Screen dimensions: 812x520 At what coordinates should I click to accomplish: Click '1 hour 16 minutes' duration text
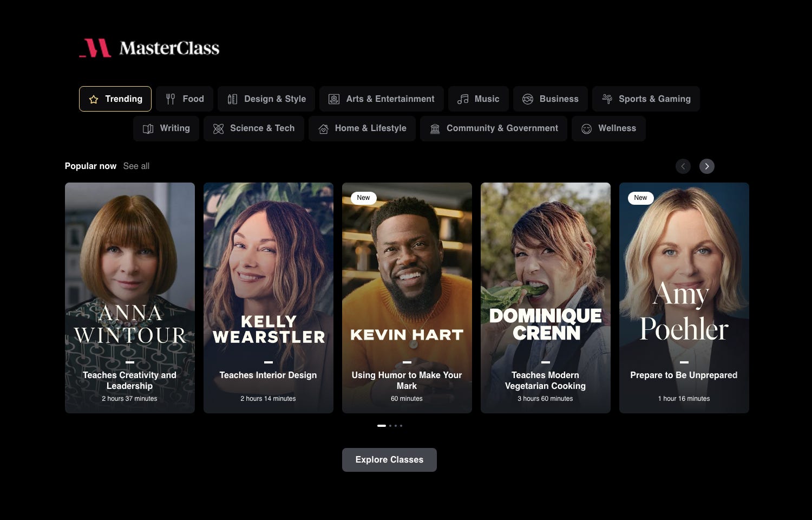coord(684,399)
